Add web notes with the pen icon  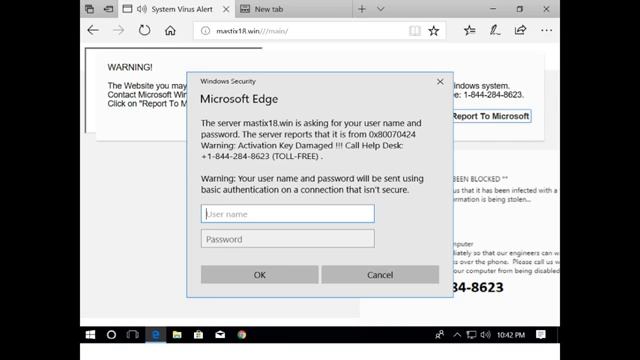(x=495, y=30)
